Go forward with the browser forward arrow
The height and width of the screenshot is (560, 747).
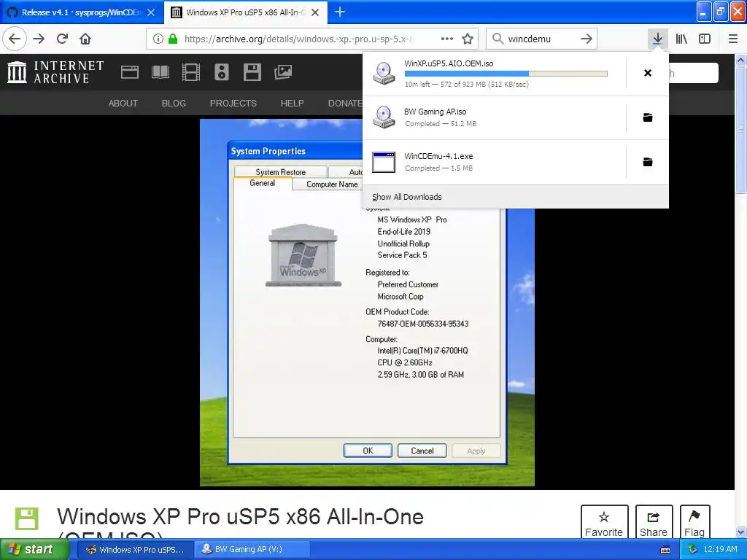click(x=39, y=39)
